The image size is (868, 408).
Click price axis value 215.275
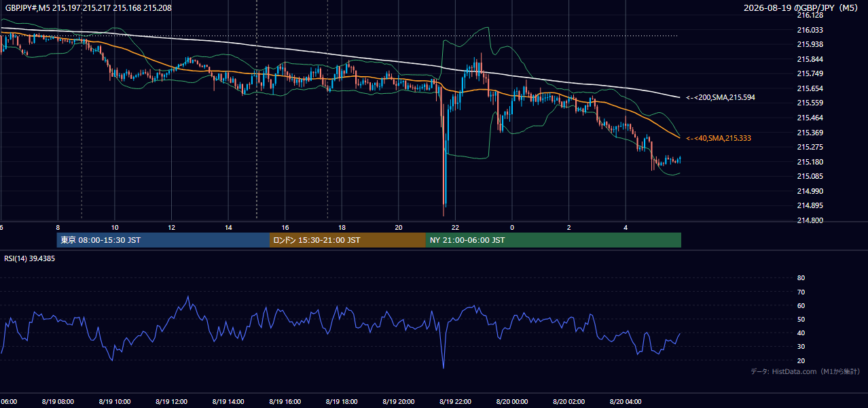pyautogui.click(x=810, y=147)
